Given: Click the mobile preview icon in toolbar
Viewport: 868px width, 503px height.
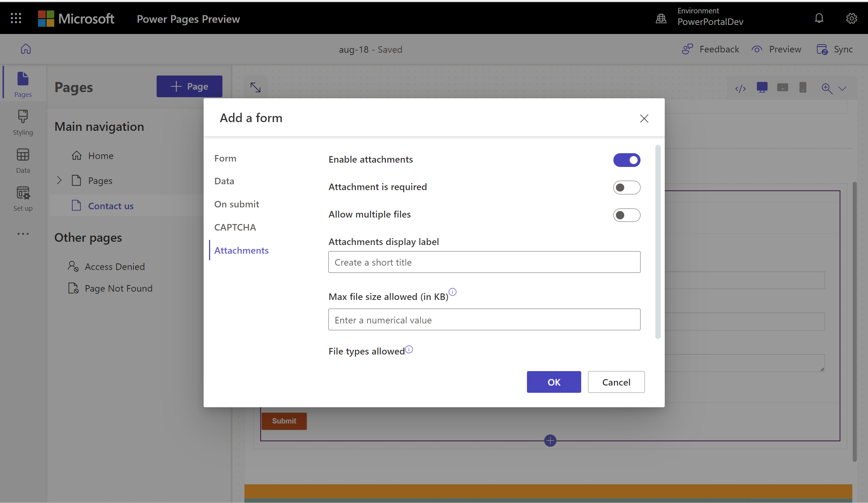Looking at the screenshot, I should point(803,88).
